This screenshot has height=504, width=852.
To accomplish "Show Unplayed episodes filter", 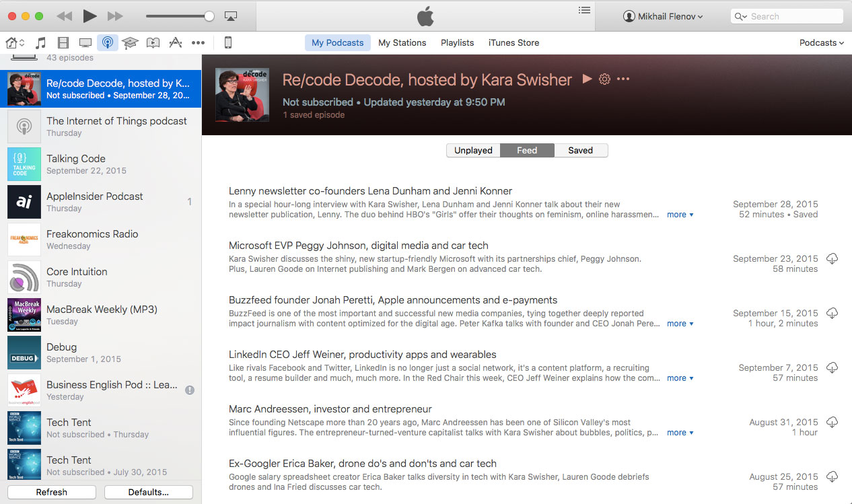I will 474,150.
